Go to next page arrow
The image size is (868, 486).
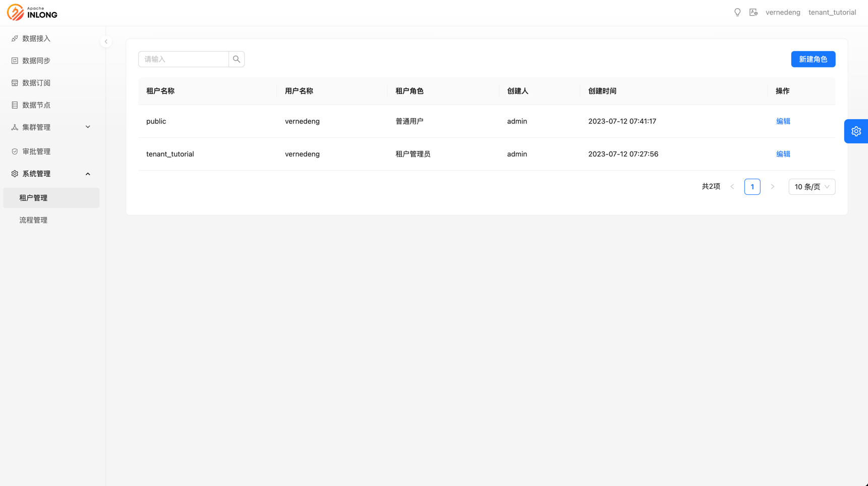[772, 187]
